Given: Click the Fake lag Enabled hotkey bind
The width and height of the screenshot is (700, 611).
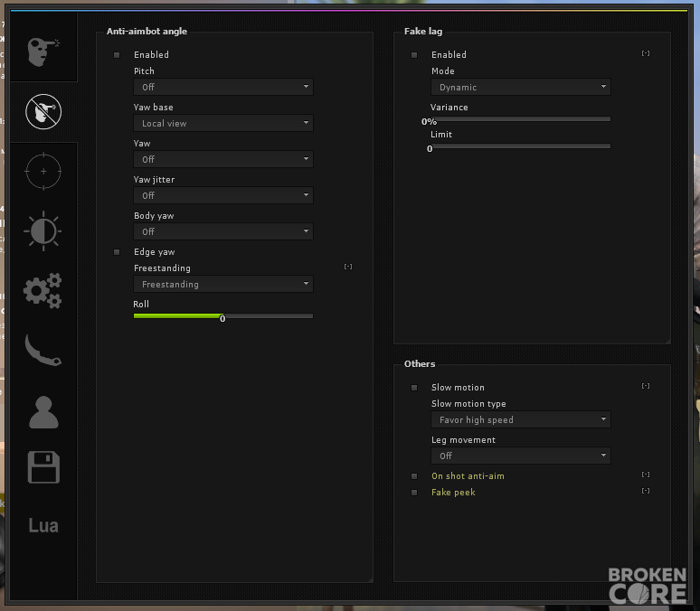Looking at the screenshot, I should click(x=646, y=53).
